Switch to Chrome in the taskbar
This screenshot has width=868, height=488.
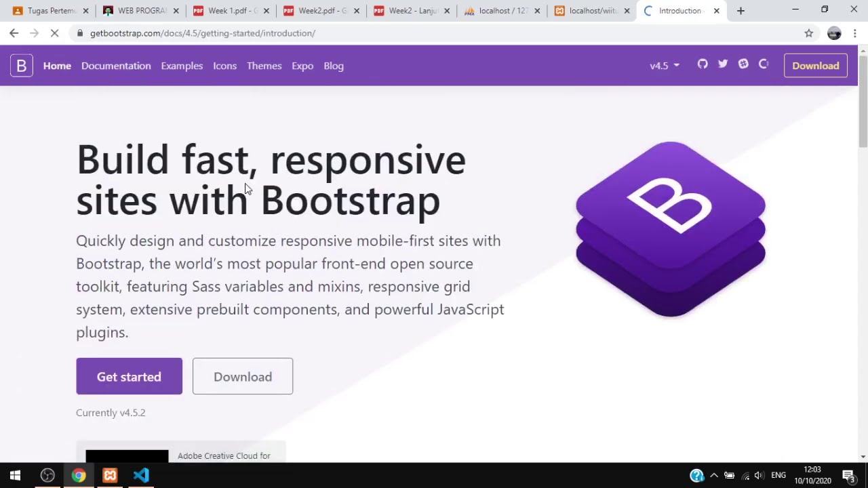click(79, 476)
